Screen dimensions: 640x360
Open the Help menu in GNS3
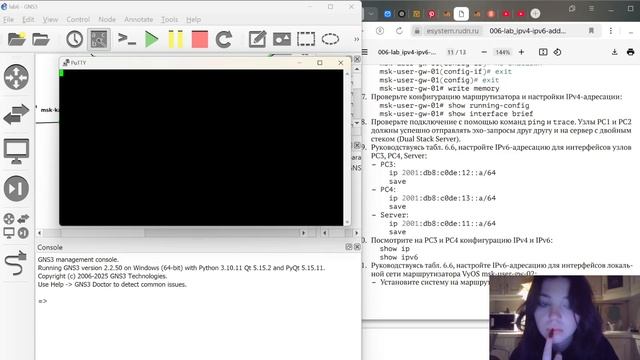tap(193, 20)
